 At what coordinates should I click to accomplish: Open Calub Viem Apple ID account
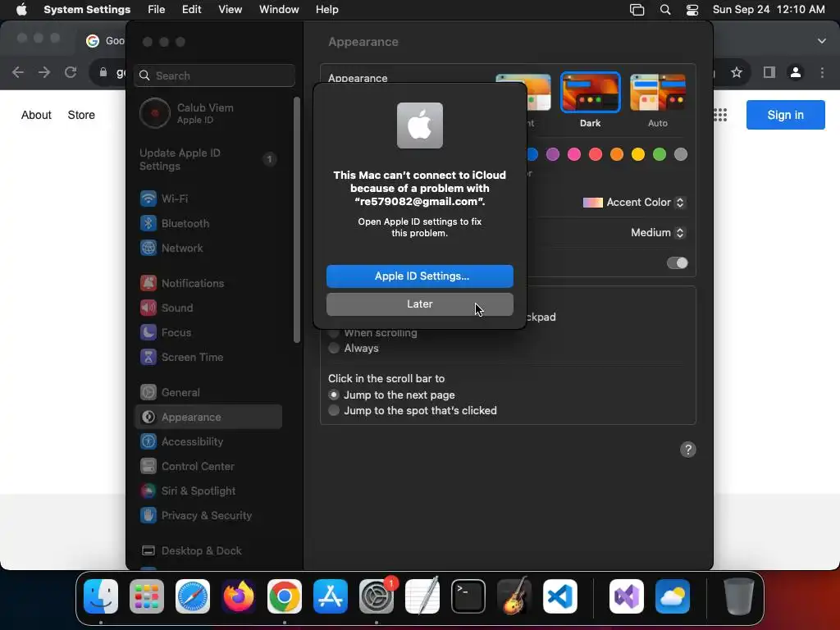tap(208, 113)
